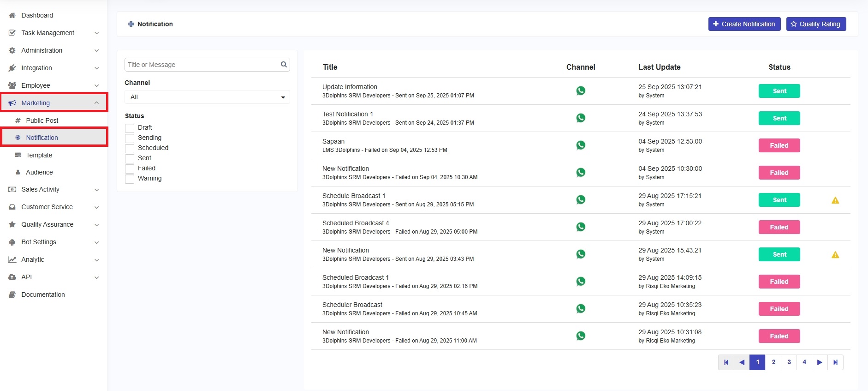The width and height of the screenshot is (868, 391).
Task: Open the Template submenu item
Action: (39, 155)
